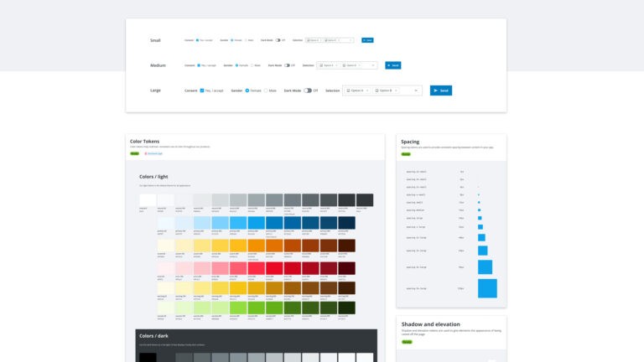Open the Small Selection dropdown
This screenshot has width=644, height=362.
tap(330, 39)
